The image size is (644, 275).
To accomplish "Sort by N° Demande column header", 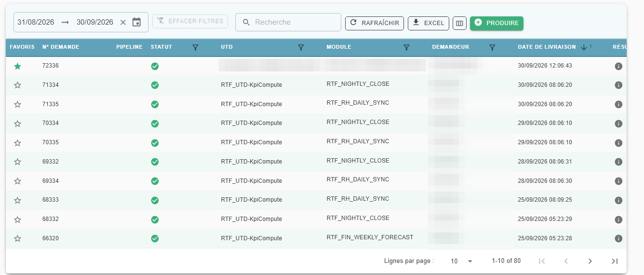I will point(61,47).
